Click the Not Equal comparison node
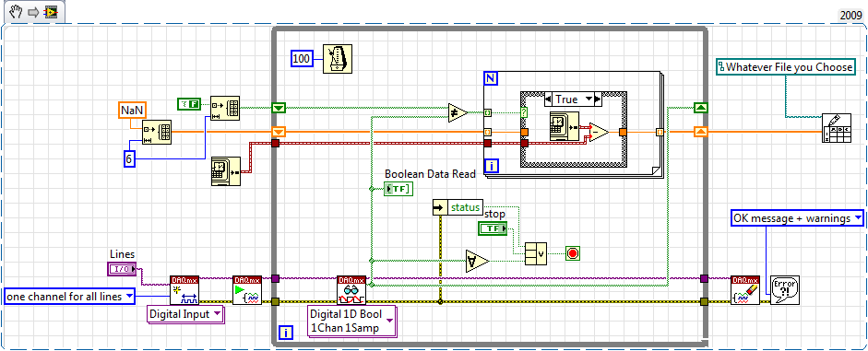This screenshot has width=868, height=351. point(458,112)
